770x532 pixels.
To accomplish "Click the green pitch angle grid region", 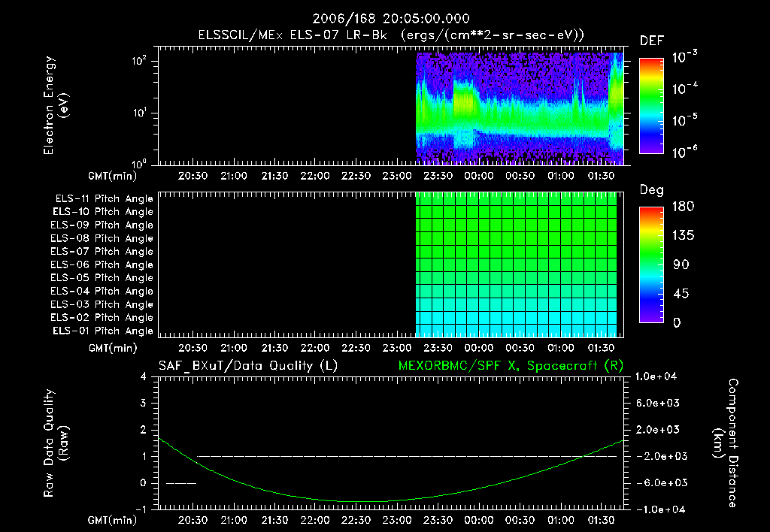I will pos(516,264).
